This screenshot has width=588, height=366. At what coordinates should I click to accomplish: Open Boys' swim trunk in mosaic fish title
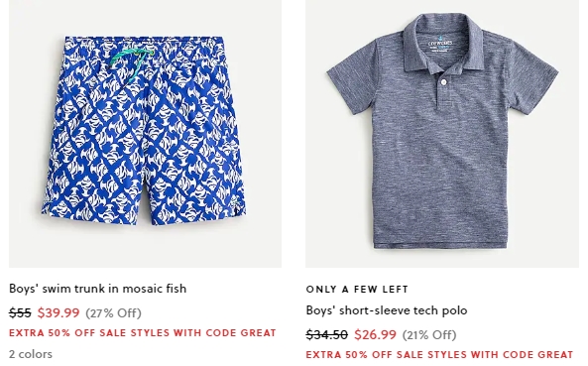coord(97,289)
